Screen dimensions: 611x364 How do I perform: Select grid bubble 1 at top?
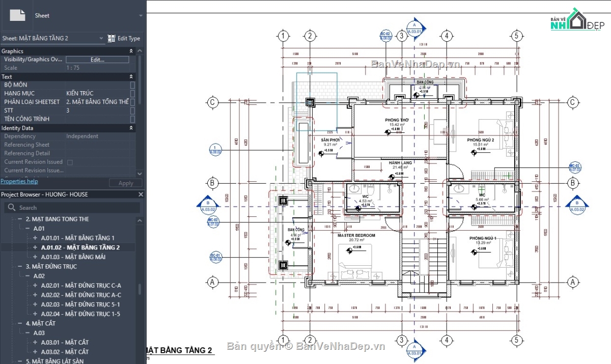283,36
